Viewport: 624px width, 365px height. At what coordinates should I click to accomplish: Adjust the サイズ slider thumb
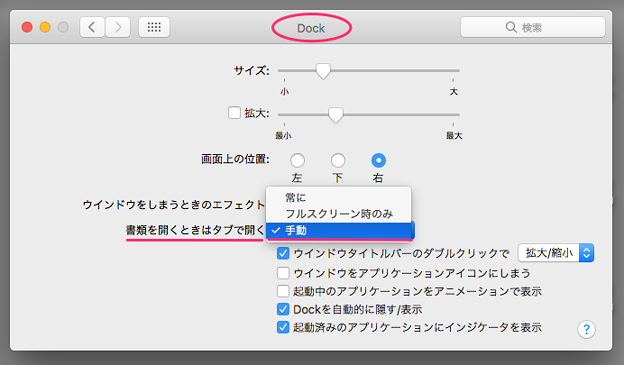[323, 71]
